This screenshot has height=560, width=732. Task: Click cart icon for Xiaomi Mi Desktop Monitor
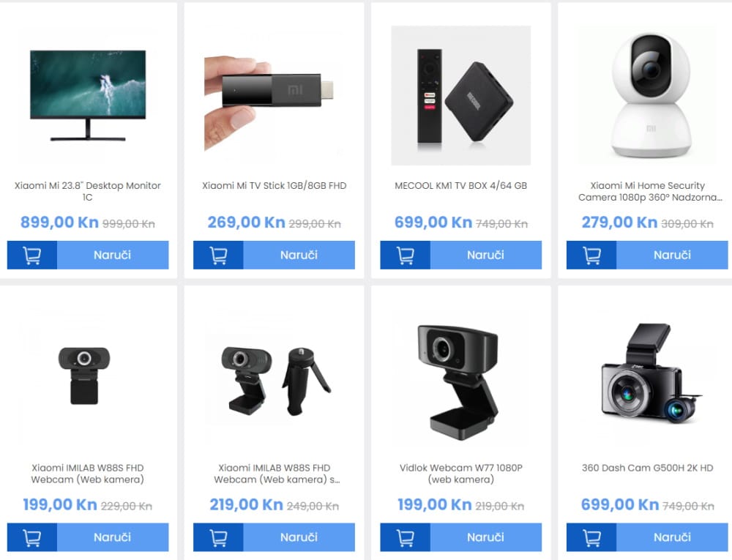click(x=31, y=255)
